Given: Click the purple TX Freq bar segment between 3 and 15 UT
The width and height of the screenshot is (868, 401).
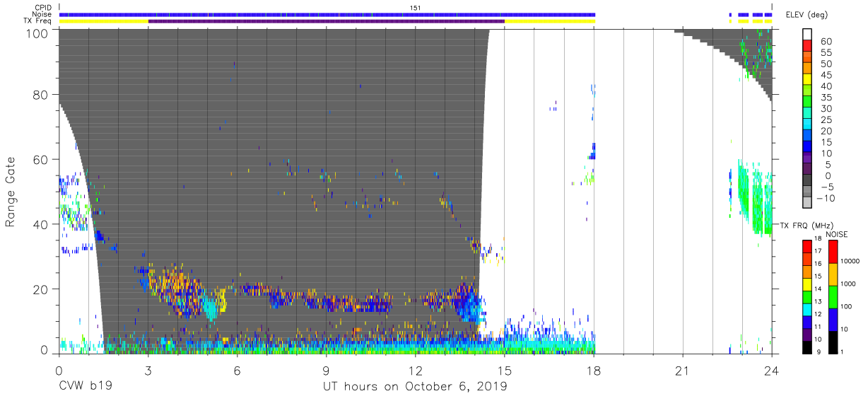Looking at the screenshot, I should (326, 21).
